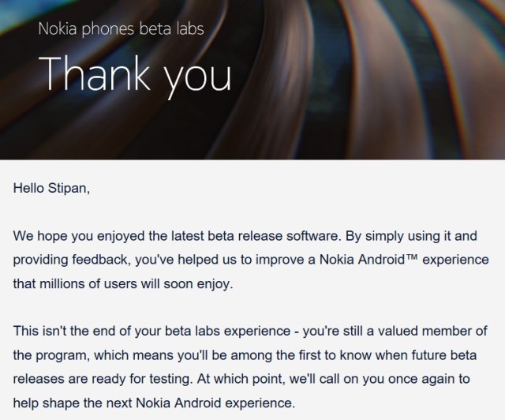Click 'This isn't the end' paragraph start

62,332
